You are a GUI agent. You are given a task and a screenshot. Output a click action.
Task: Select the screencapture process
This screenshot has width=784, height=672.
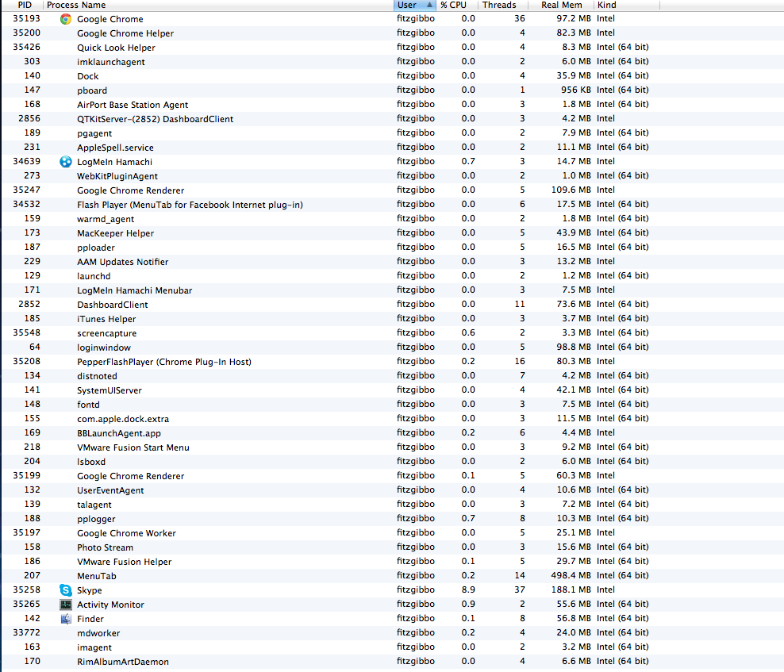(x=392, y=333)
